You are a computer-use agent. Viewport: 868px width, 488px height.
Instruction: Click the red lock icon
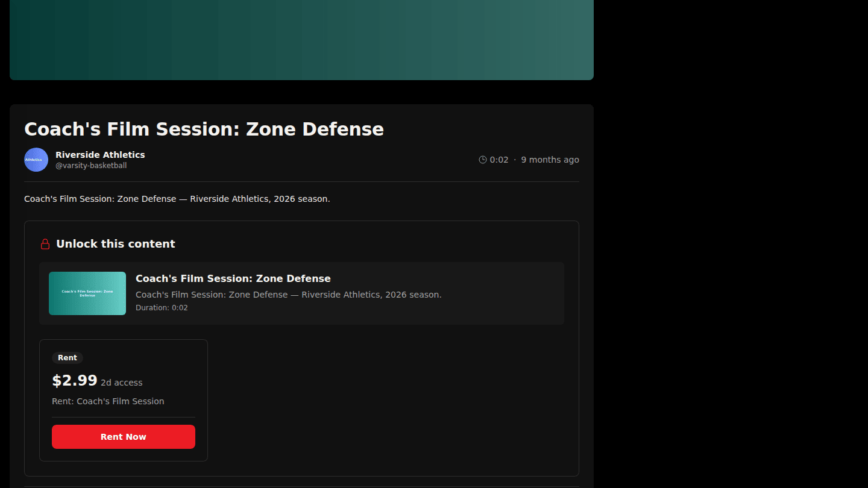45,244
